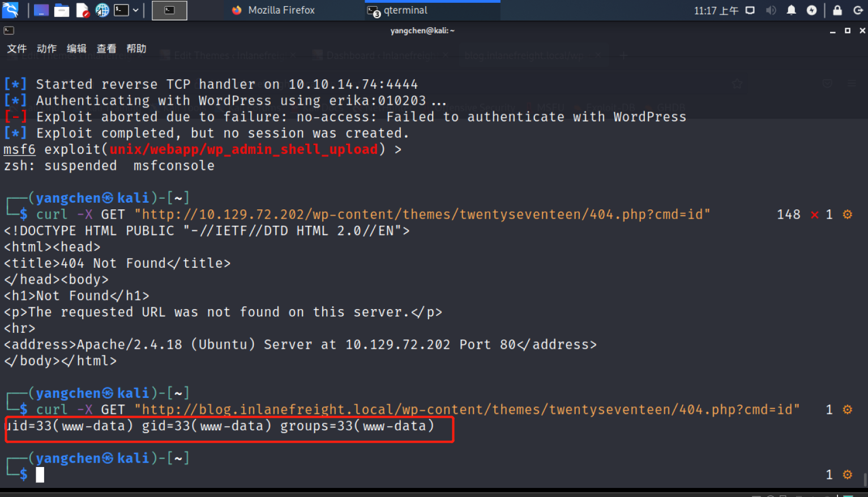Image resolution: width=868 pixels, height=497 pixels.
Task: Click the Apache/2.4.18 (Ubuntu) address line
Action: [x=300, y=345]
